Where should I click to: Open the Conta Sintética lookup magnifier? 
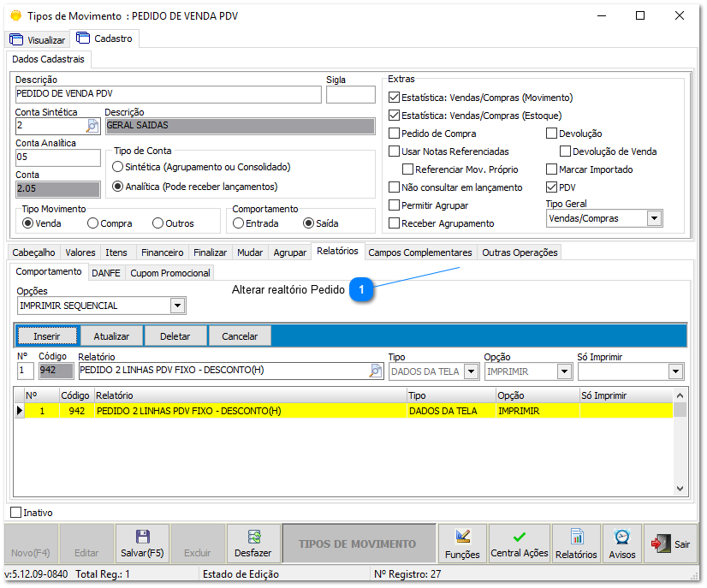[x=94, y=125]
